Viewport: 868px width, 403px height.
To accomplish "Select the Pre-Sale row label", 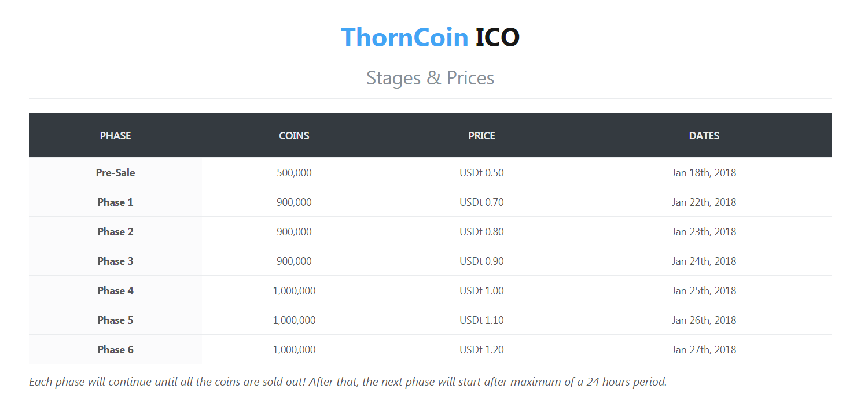I will tap(115, 172).
